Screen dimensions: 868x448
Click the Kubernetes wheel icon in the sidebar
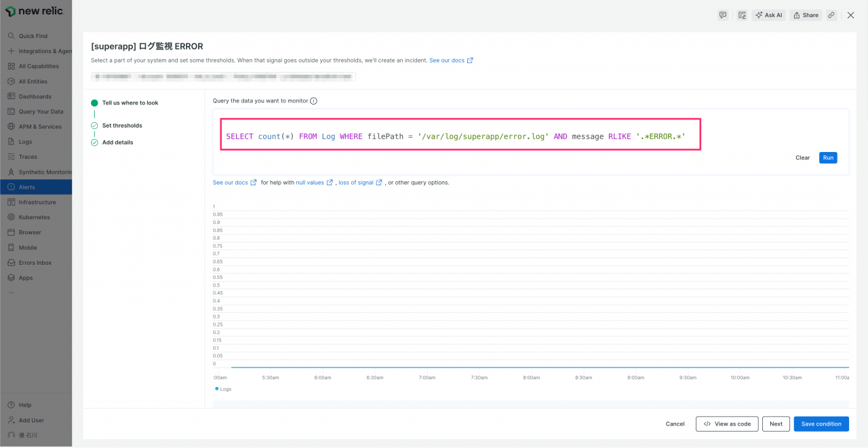[12, 217]
